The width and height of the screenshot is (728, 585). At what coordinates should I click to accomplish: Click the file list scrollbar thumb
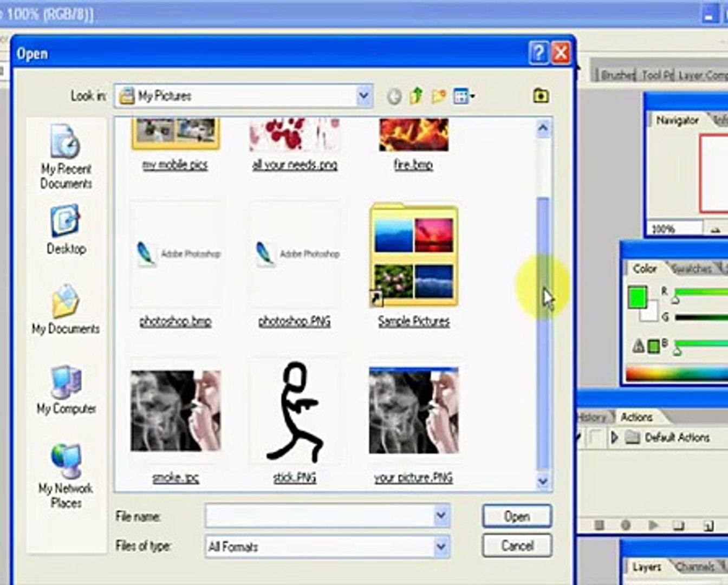click(543, 333)
